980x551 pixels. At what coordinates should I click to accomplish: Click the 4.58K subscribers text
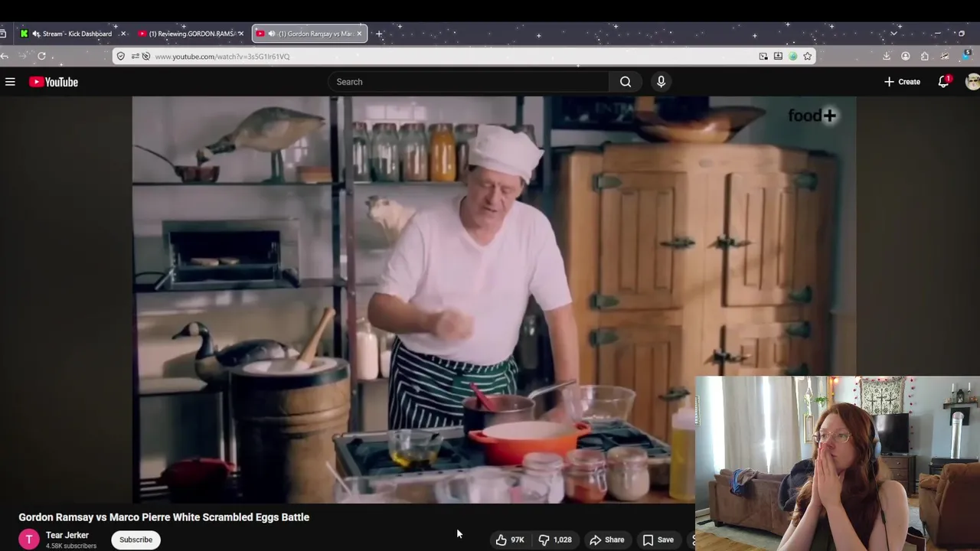(71, 546)
